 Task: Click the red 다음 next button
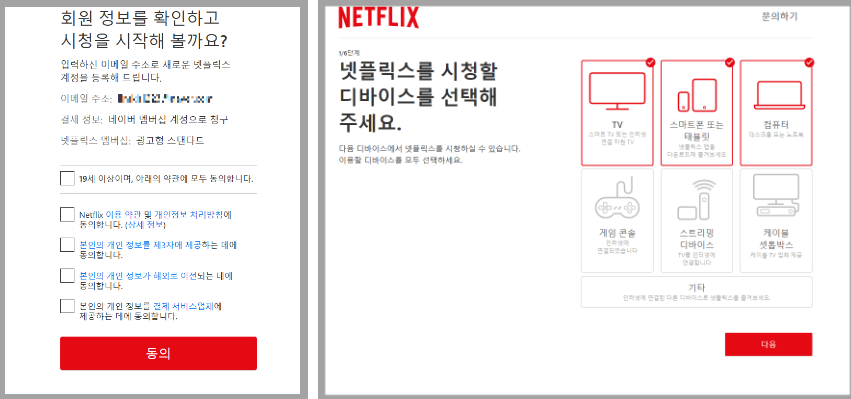point(769,344)
